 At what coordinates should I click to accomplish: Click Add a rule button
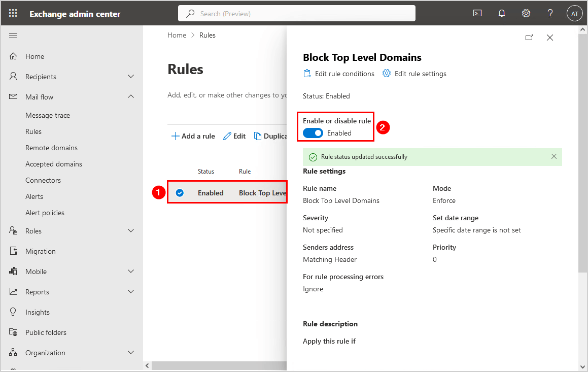tap(193, 136)
